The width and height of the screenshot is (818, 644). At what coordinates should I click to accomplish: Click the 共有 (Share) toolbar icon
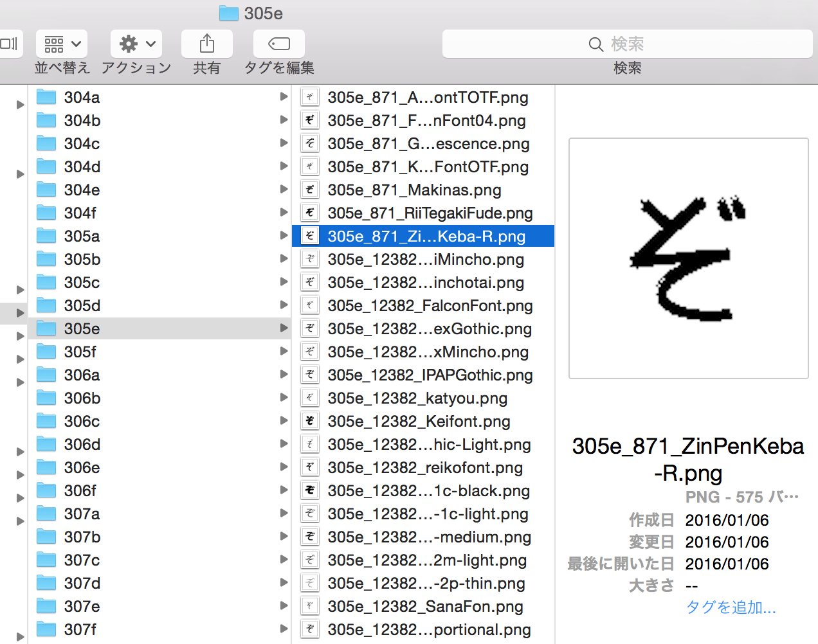click(x=206, y=43)
